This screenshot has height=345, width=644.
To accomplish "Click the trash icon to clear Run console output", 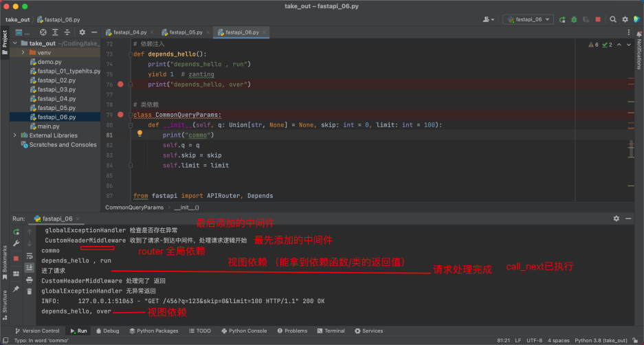I will tap(29, 291).
